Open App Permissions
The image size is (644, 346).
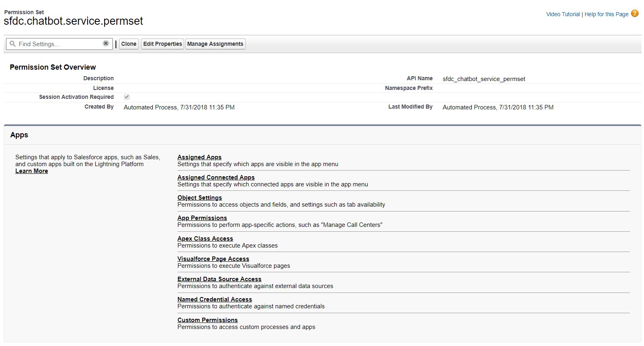[x=202, y=218]
